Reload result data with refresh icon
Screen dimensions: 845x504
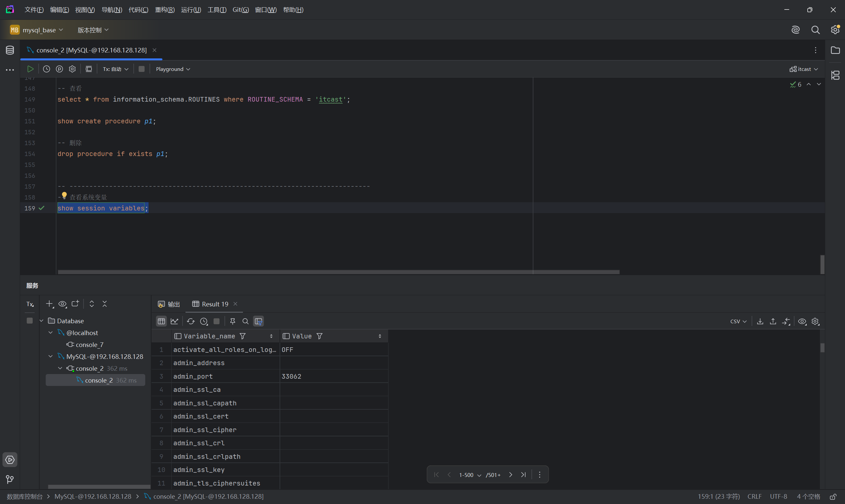[x=190, y=321]
